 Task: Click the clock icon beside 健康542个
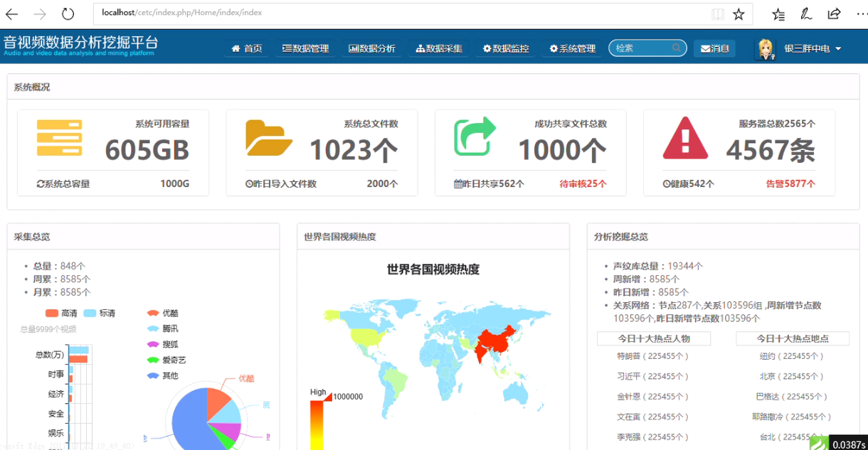point(667,184)
